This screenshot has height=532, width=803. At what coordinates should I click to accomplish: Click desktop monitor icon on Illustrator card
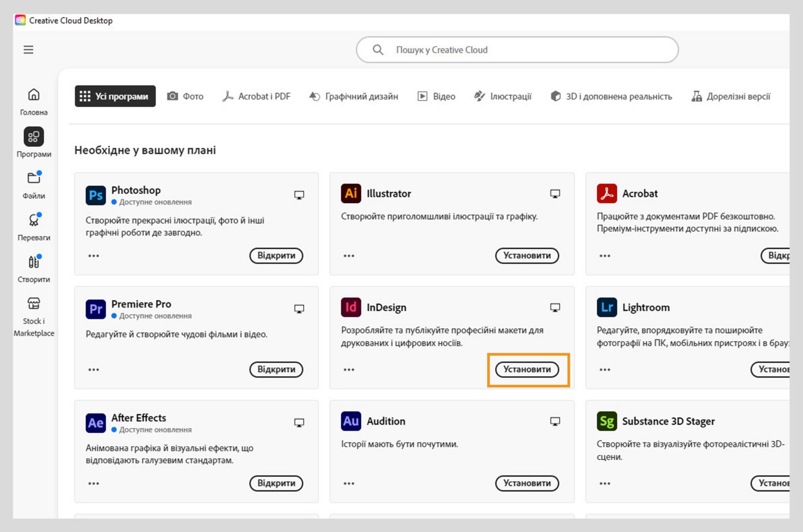pos(555,194)
